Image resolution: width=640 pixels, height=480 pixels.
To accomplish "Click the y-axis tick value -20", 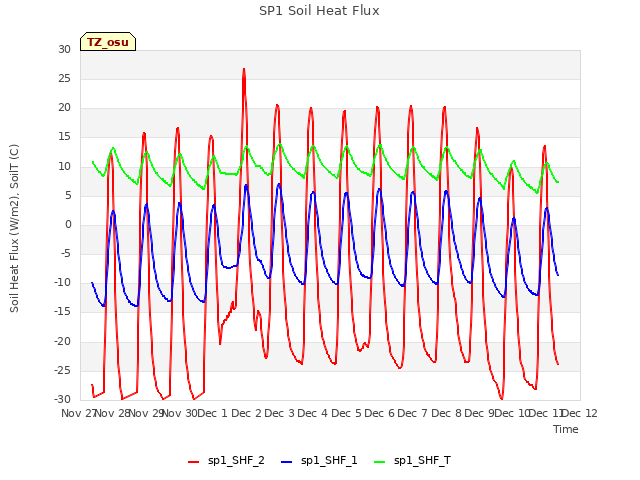I will coord(63,341).
